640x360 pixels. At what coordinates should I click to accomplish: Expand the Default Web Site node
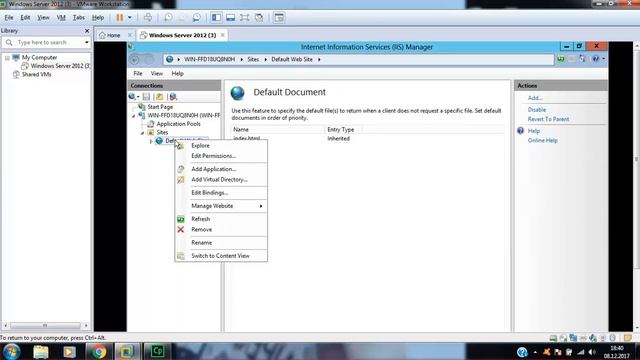point(151,141)
